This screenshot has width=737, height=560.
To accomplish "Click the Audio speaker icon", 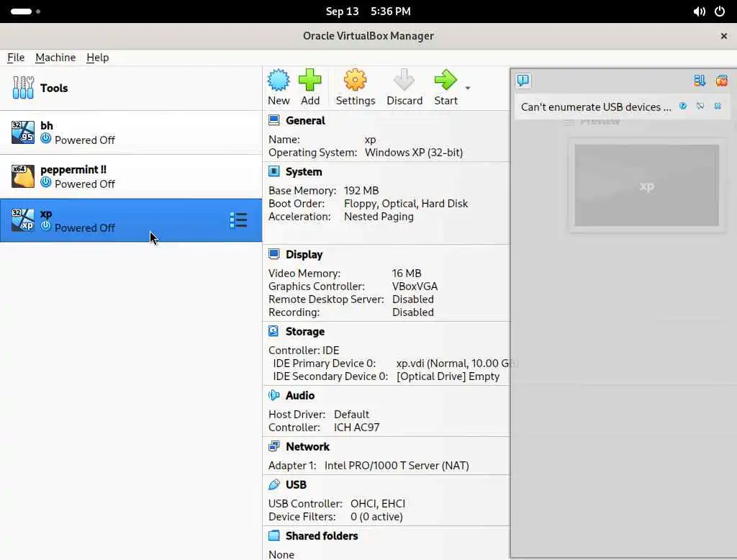I will click(274, 395).
